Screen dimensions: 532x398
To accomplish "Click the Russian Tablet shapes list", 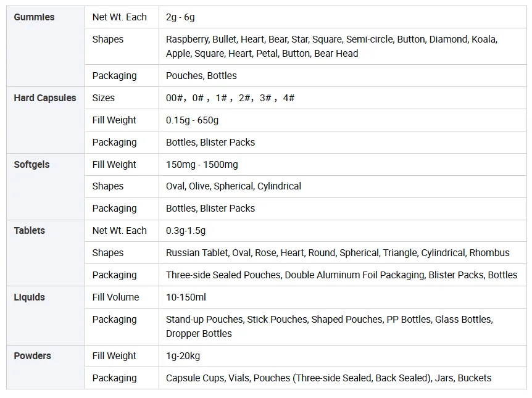I will tap(338, 253).
